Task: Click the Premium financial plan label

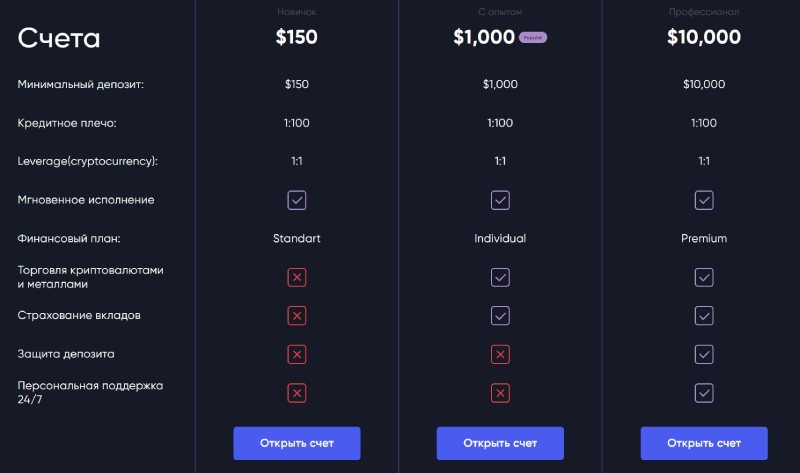Action: coord(704,238)
